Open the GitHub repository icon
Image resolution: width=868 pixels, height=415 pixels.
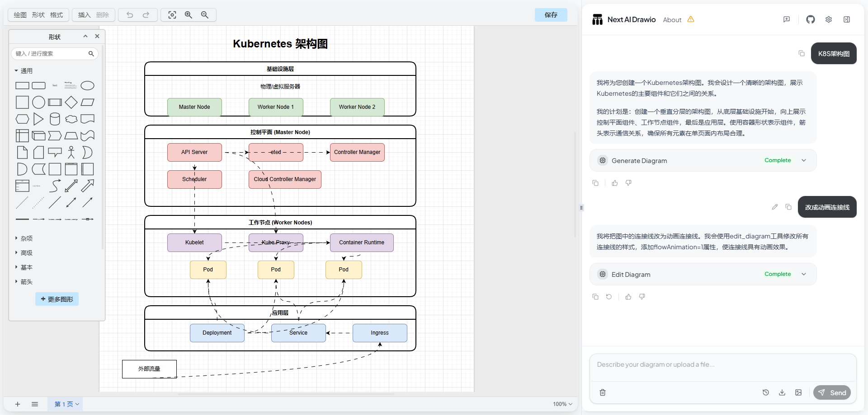point(810,19)
